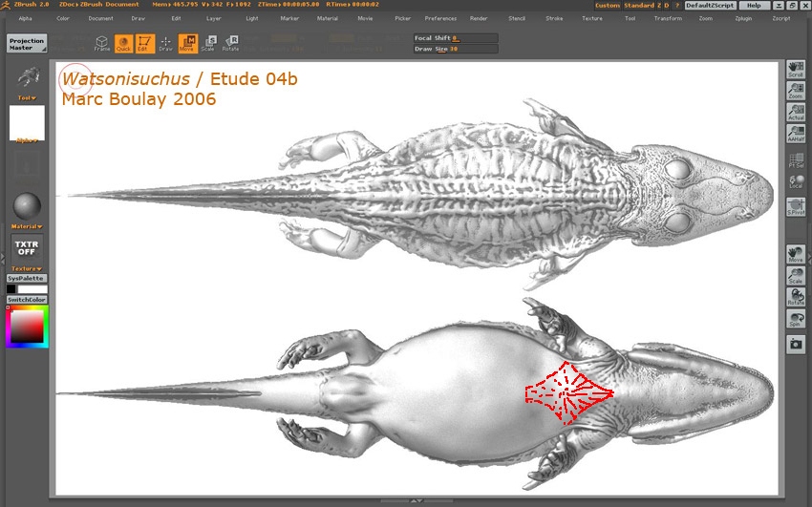Screen dimensions: 812x507
Task: Click the Custom layout button
Action: point(608,5)
